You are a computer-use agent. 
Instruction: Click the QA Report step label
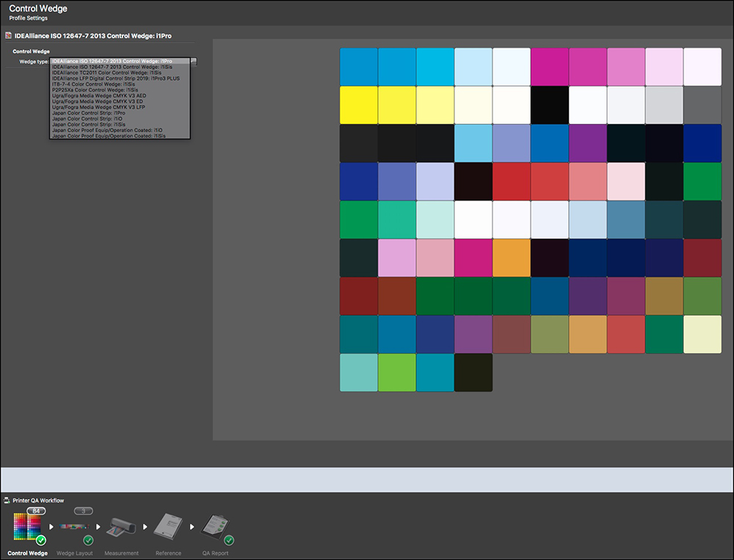215,553
